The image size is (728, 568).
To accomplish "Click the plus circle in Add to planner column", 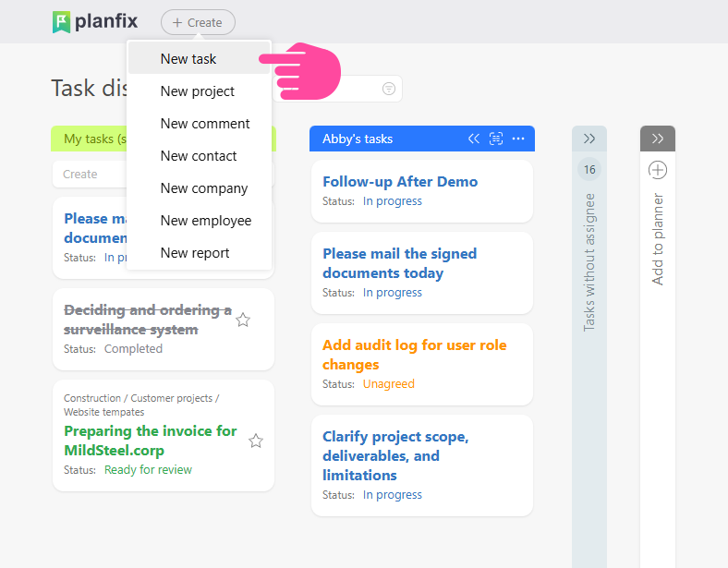I will pos(658,170).
